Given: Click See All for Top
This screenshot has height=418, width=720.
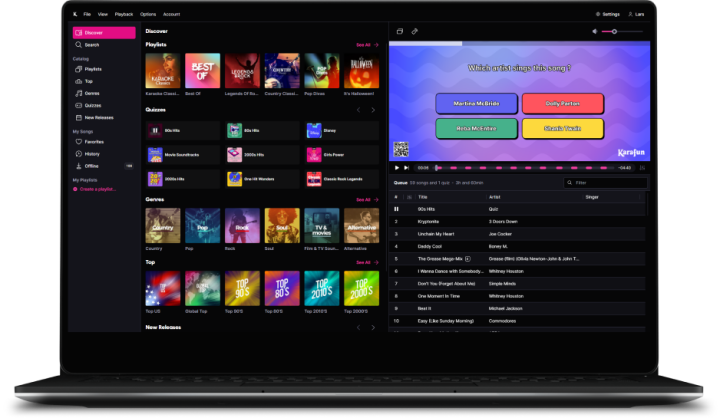Looking at the screenshot, I should (x=367, y=262).
